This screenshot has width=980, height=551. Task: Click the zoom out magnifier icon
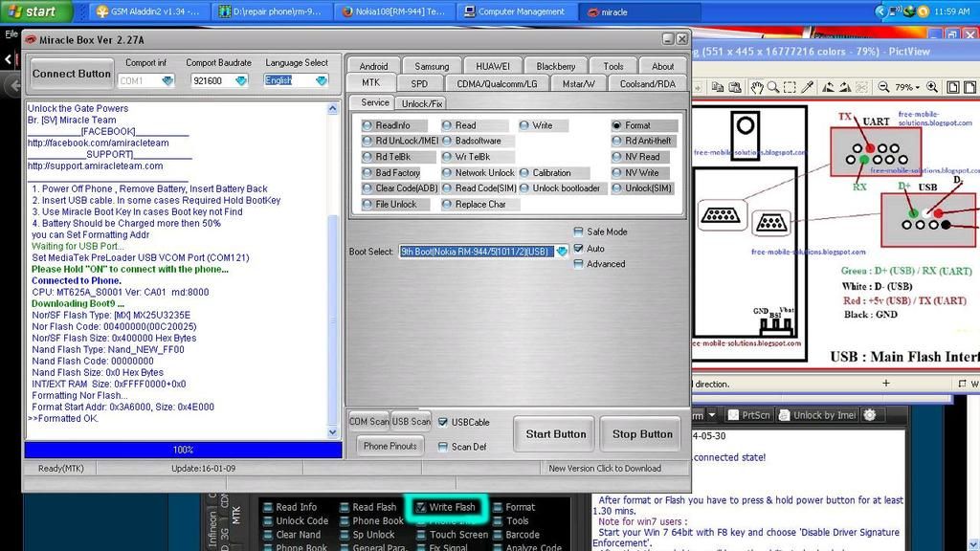(882, 87)
